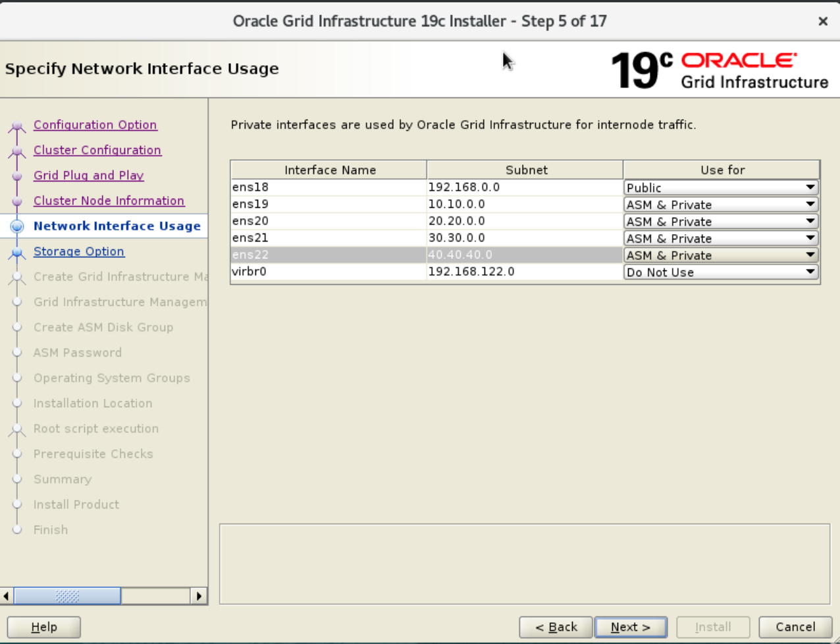Select the ens22 interface name cell
This screenshot has width=840, height=644.
pyautogui.click(x=328, y=255)
